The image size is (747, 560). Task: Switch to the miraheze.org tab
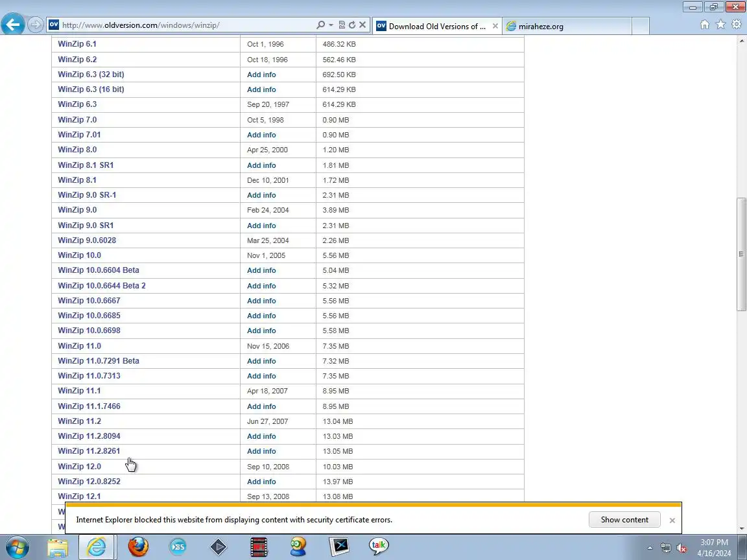pos(567,26)
